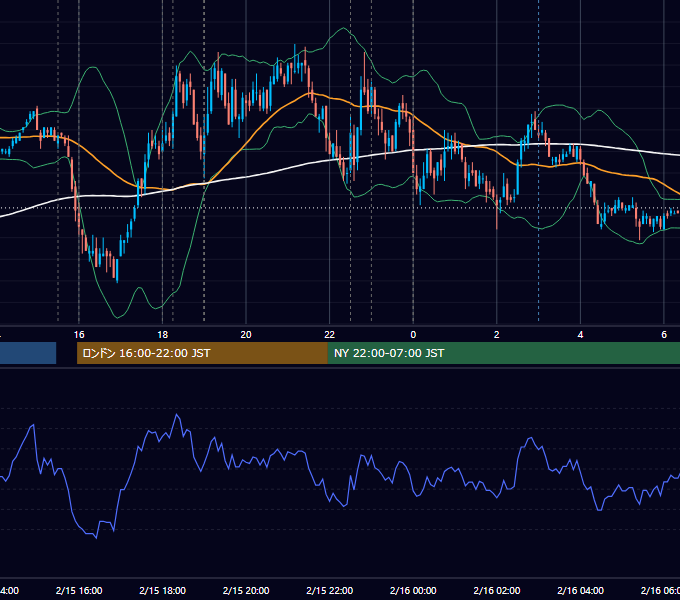Click the 4 hour label on the axis
This screenshot has height=600, width=680.
pyautogui.click(x=580, y=334)
